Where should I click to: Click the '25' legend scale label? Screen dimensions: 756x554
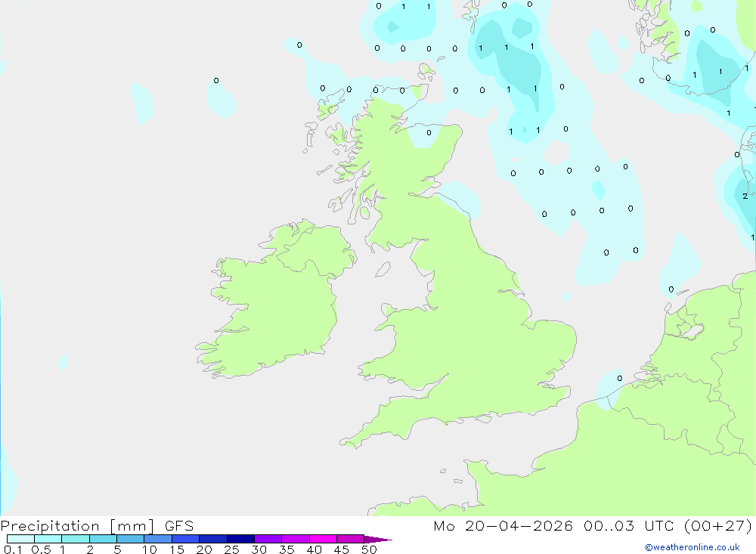(232, 549)
